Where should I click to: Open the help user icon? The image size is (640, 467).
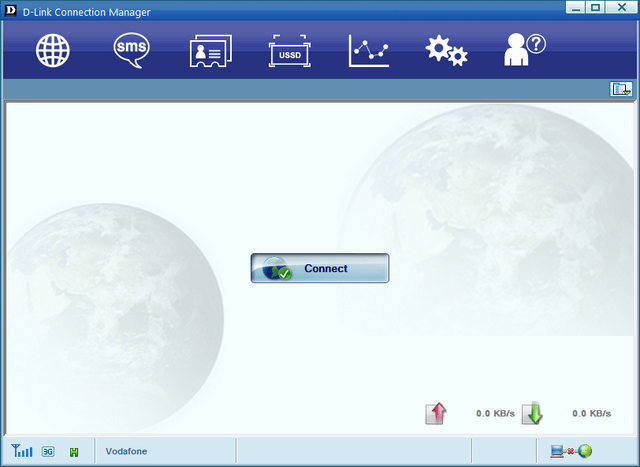point(525,50)
